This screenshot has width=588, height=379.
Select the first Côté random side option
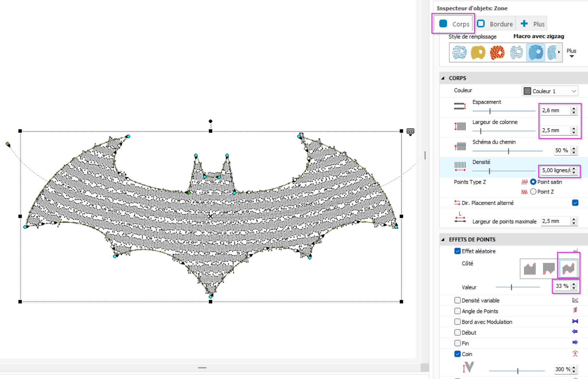point(530,269)
